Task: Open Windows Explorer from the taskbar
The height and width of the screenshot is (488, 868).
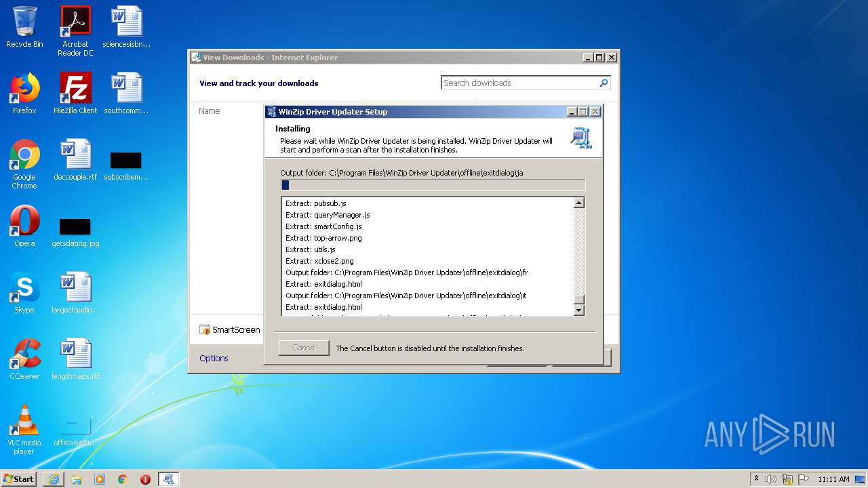Action: (77, 479)
